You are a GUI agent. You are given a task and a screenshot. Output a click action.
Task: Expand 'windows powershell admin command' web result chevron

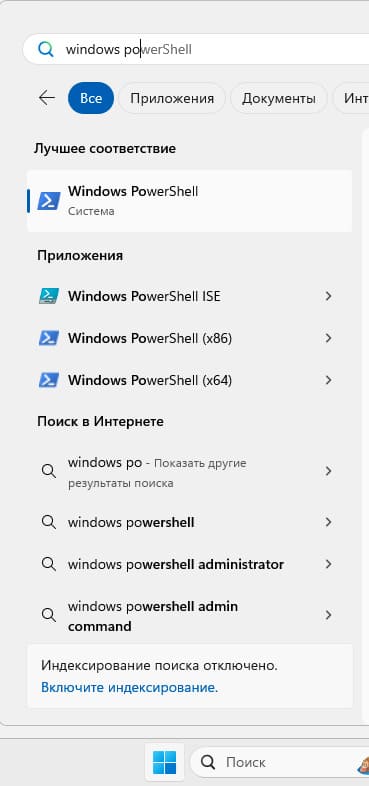(x=328, y=615)
